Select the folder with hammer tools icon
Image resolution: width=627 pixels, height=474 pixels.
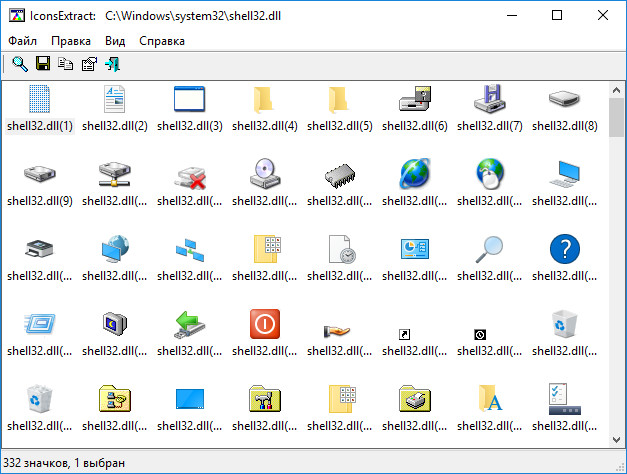pyautogui.click(x=264, y=399)
